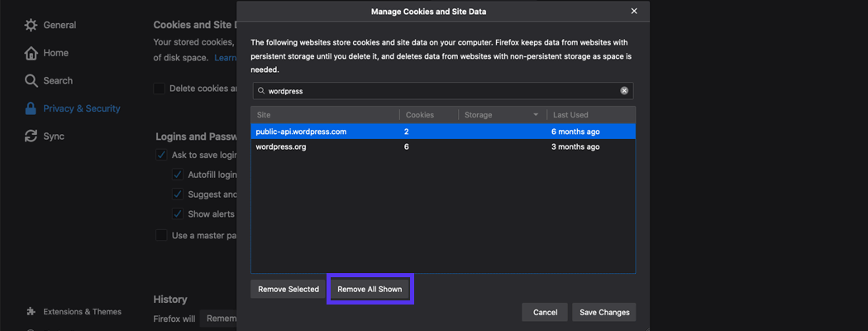Uncheck Ask to save logins
The height and width of the screenshot is (331, 868).
pyautogui.click(x=161, y=156)
